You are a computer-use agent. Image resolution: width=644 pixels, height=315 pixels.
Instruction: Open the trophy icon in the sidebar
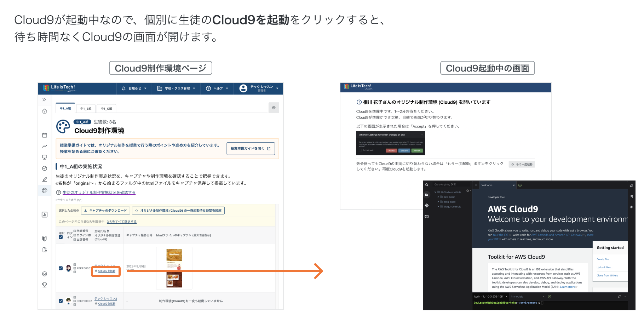click(45, 285)
